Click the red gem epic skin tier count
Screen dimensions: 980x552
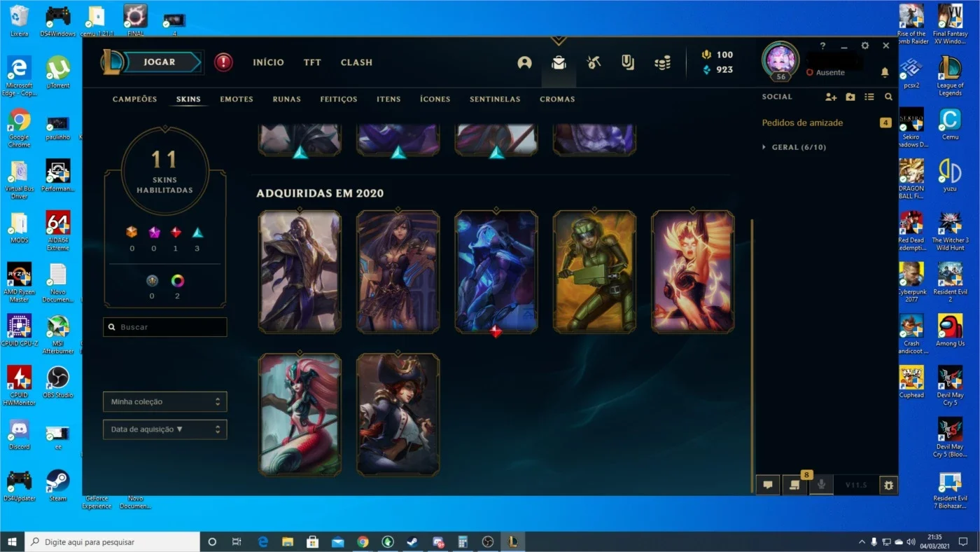pyautogui.click(x=176, y=233)
